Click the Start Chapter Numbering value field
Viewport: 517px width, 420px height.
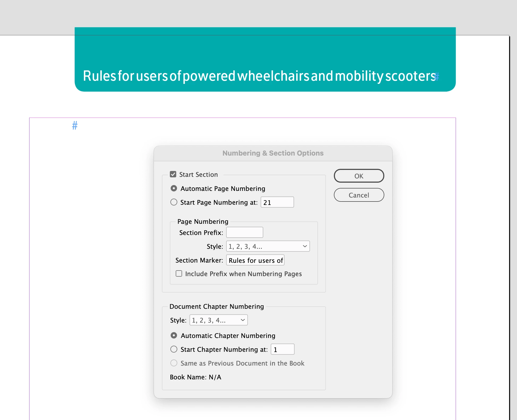click(x=282, y=349)
